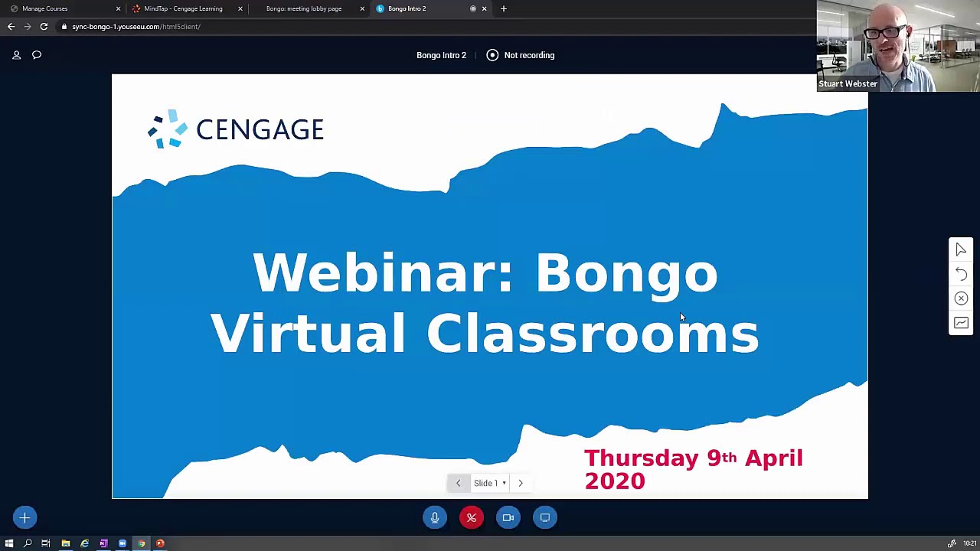Advance to the next slide arrow
This screenshot has height=551, width=980.
521,483
